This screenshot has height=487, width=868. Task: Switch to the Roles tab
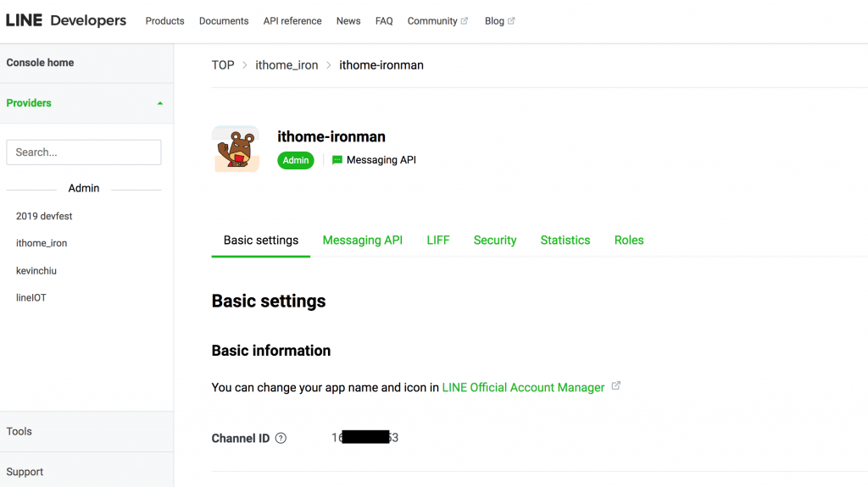629,241
